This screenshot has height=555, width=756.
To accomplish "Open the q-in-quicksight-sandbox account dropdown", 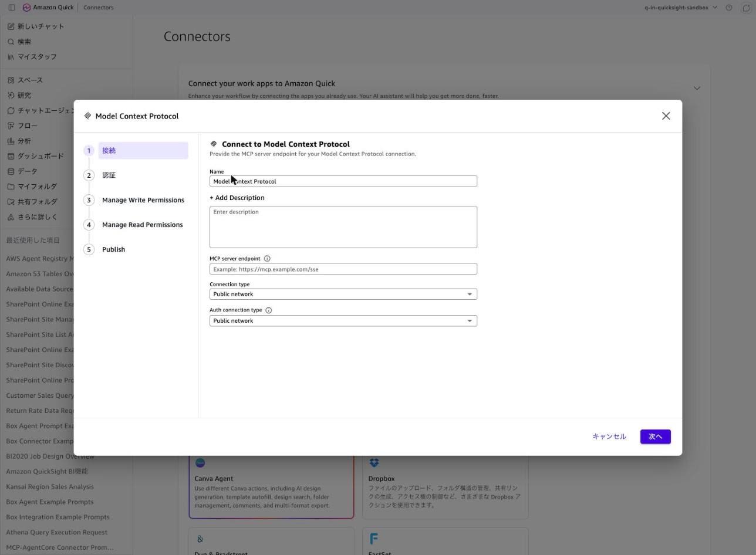I will point(681,8).
